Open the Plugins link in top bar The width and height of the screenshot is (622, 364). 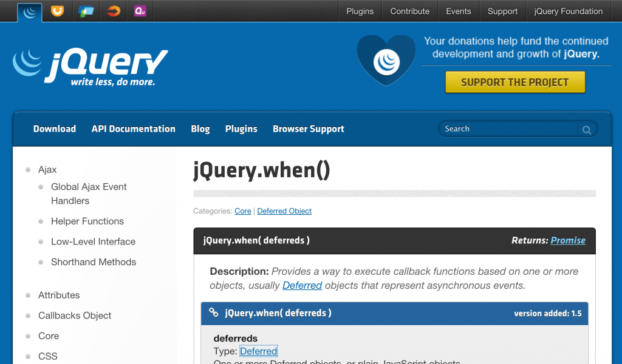[360, 11]
